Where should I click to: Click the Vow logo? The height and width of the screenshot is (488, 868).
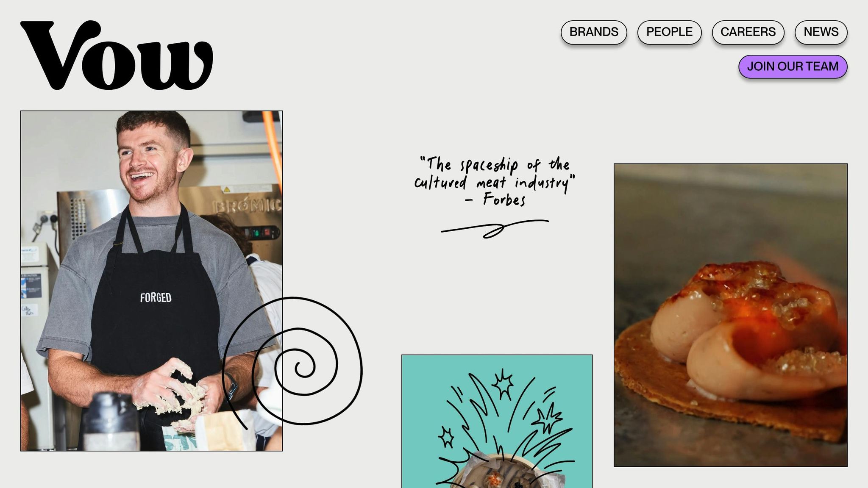117,55
